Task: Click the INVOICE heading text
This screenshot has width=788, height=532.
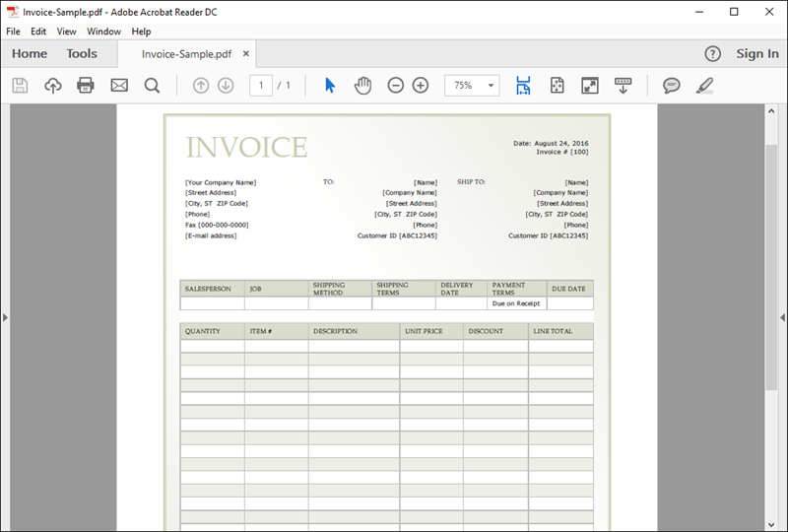Action: click(247, 148)
